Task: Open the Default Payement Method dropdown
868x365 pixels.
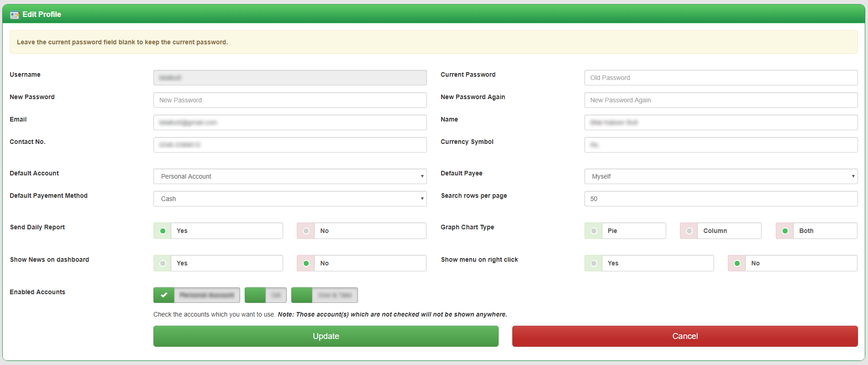Action: 290,199
